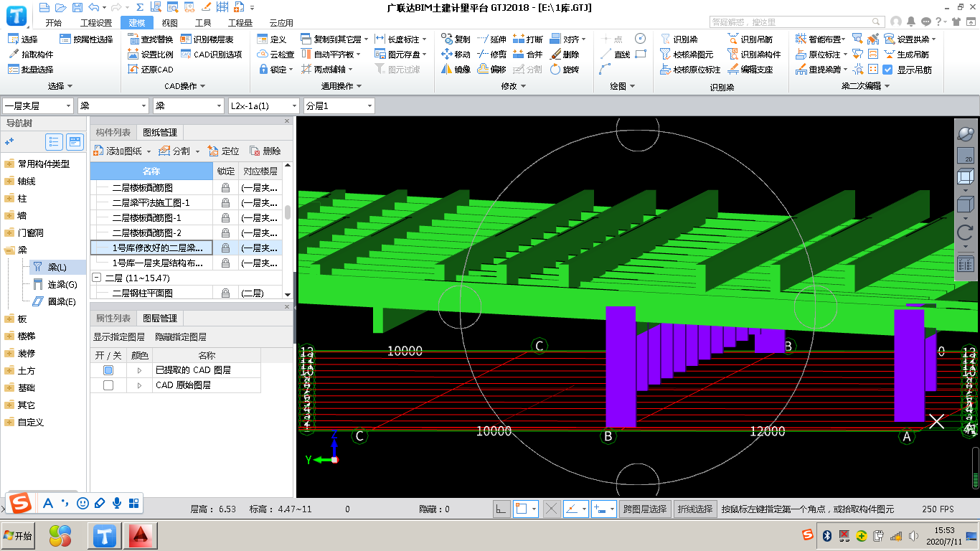This screenshot has width=980, height=551.
Task: Click the 识别楼层表 tool
Action: 207,39
